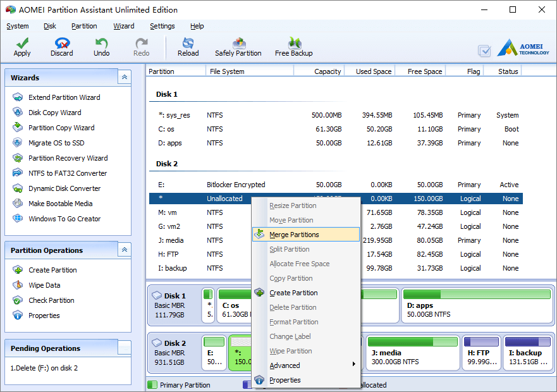Screen dimensions: 557x392
Task: Click the AOMEI Technology logo
Action: click(522, 48)
